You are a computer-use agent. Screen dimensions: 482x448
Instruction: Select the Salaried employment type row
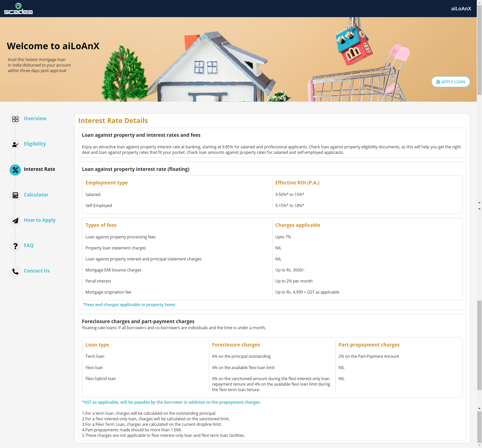click(93, 194)
